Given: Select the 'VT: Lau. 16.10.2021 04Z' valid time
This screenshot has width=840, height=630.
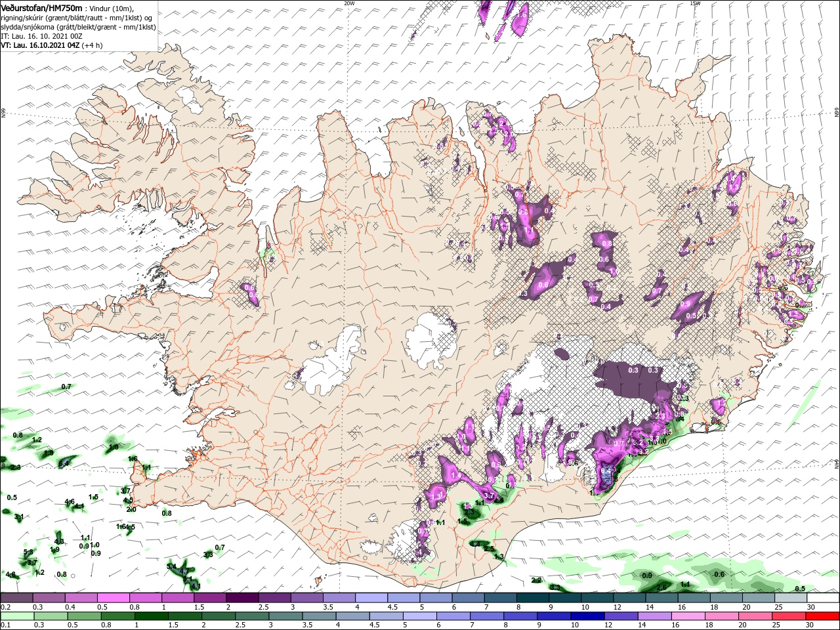Looking at the screenshot, I should tap(40, 45).
